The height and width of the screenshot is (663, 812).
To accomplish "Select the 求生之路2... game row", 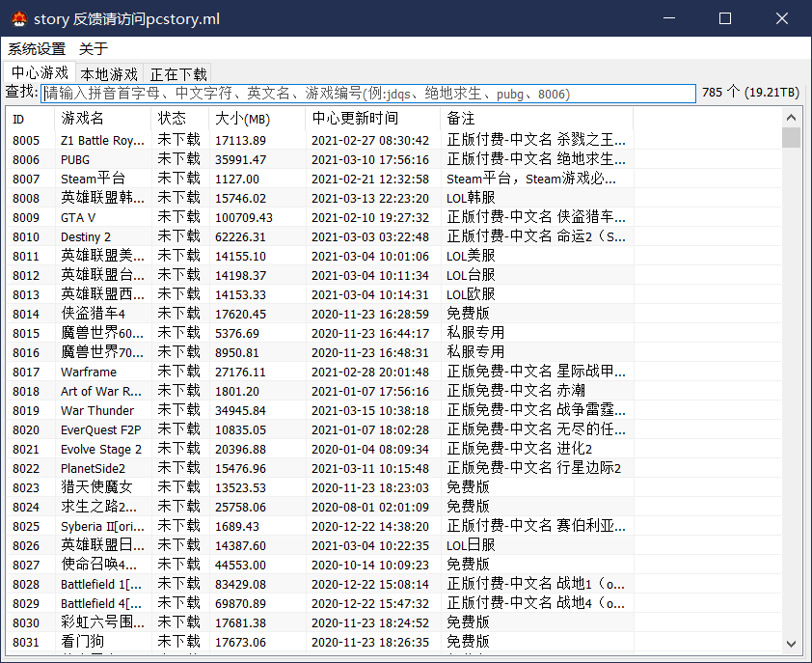I will [x=320, y=507].
